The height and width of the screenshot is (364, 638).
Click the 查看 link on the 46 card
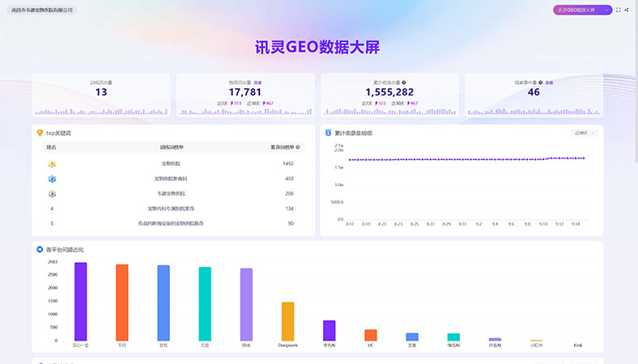coord(549,83)
